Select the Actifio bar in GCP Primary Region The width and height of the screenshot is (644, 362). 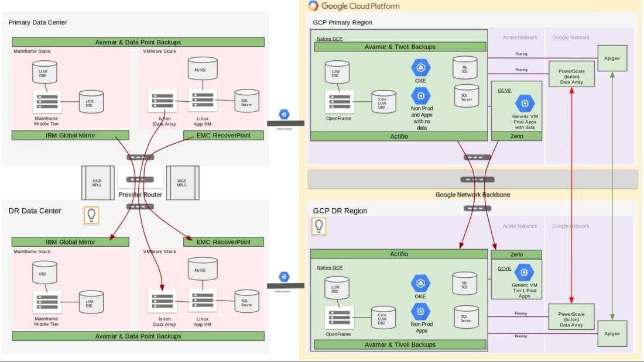click(x=399, y=136)
